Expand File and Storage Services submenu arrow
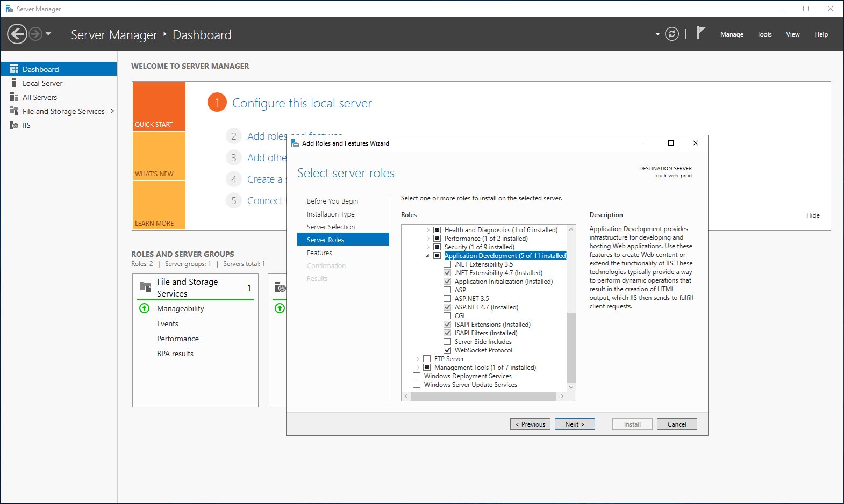The height and width of the screenshot is (504, 844). point(112,111)
